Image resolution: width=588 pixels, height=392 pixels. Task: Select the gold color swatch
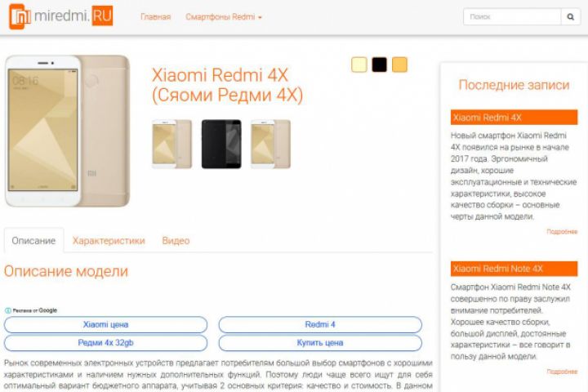point(399,65)
